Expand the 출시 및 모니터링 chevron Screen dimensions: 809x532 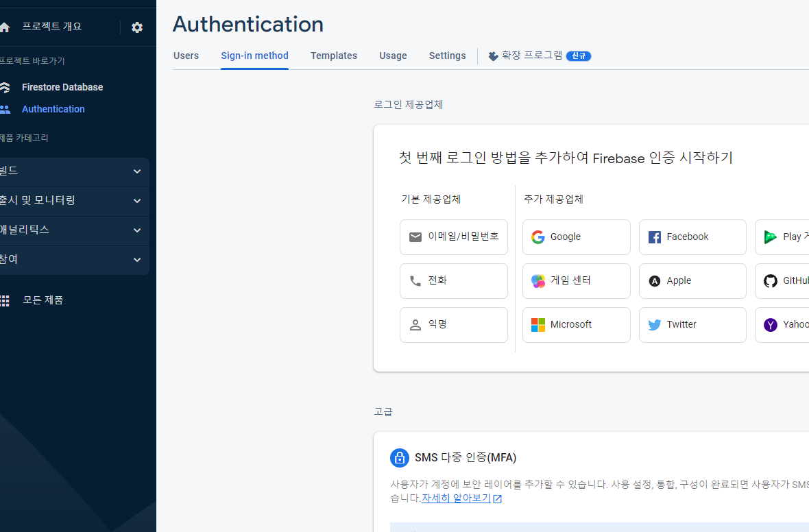137,201
